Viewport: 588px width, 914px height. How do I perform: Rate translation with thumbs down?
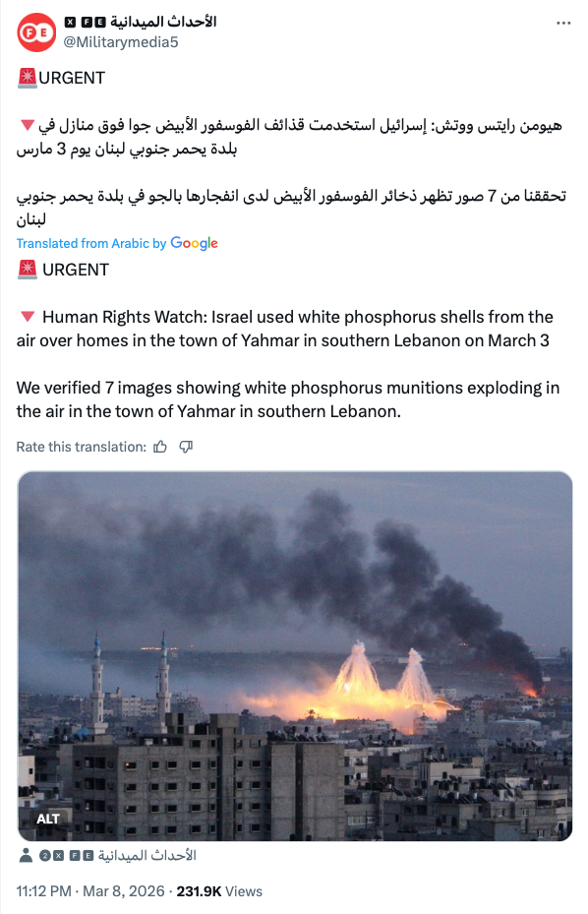pyautogui.click(x=186, y=447)
